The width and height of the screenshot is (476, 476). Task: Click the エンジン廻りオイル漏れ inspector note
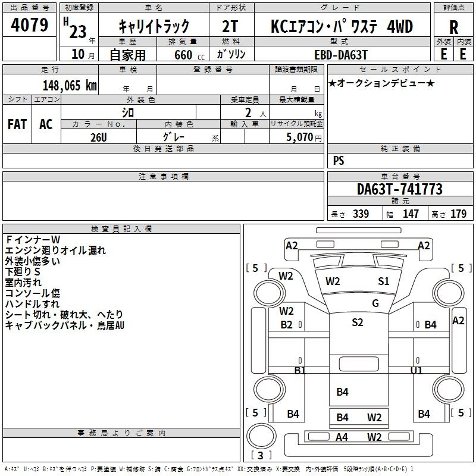pyautogui.click(x=55, y=250)
